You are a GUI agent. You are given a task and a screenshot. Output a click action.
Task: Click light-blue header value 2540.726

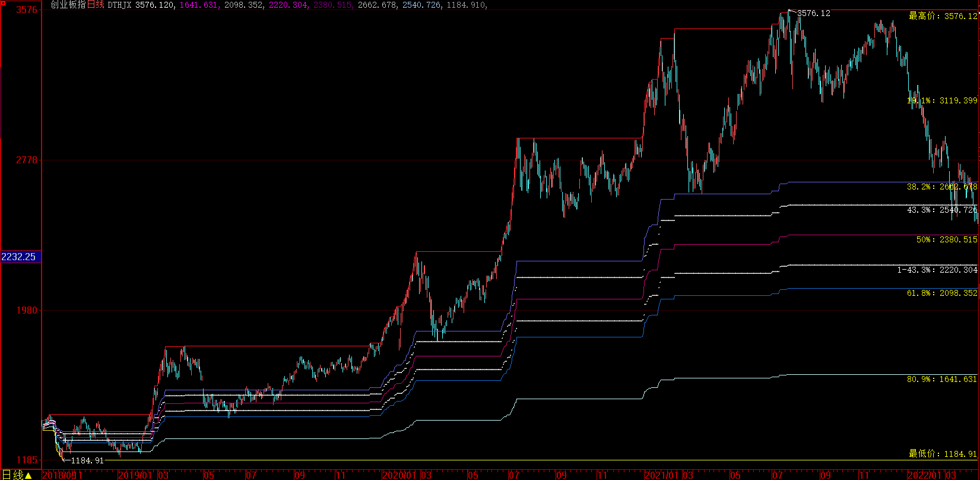pos(421,5)
